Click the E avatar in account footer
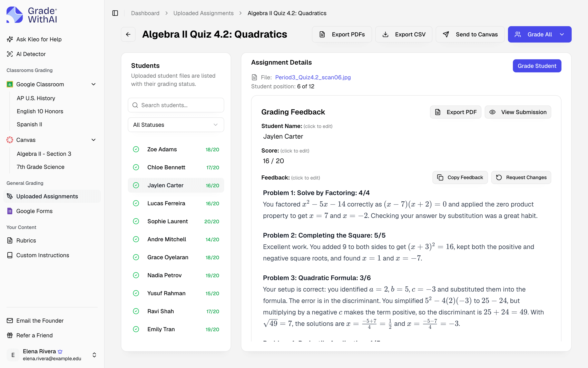The width and height of the screenshot is (588, 368). pyautogui.click(x=13, y=355)
